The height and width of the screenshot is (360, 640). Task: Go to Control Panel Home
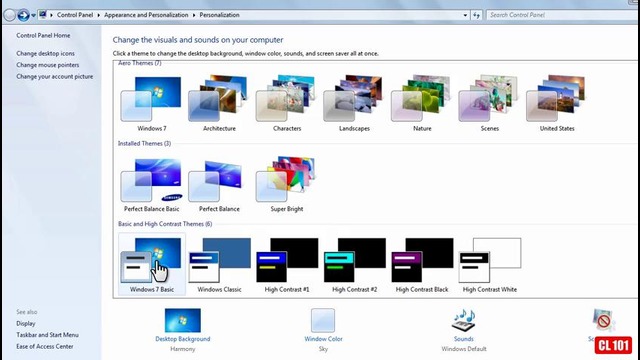click(x=43, y=36)
